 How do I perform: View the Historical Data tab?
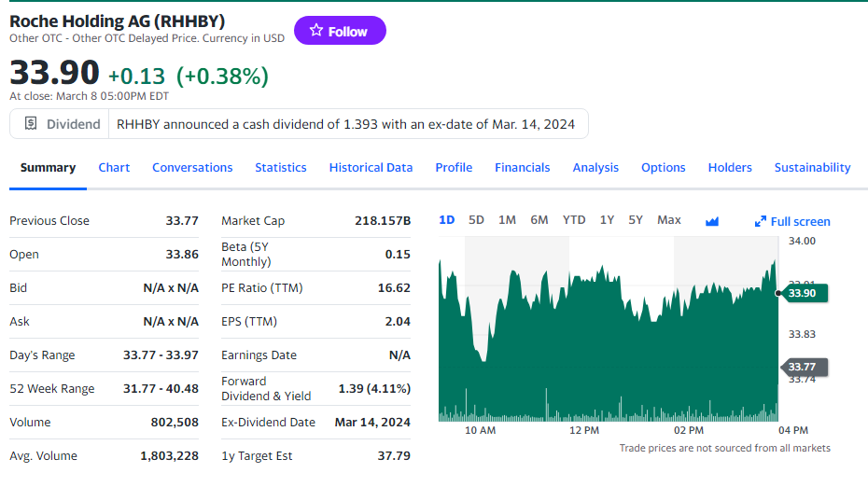(371, 168)
